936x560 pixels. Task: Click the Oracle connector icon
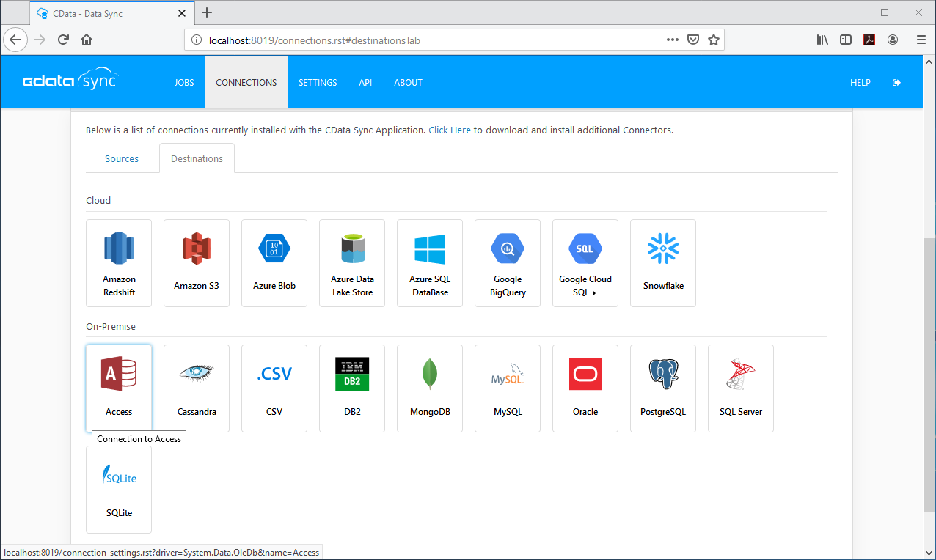tap(585, 375)
